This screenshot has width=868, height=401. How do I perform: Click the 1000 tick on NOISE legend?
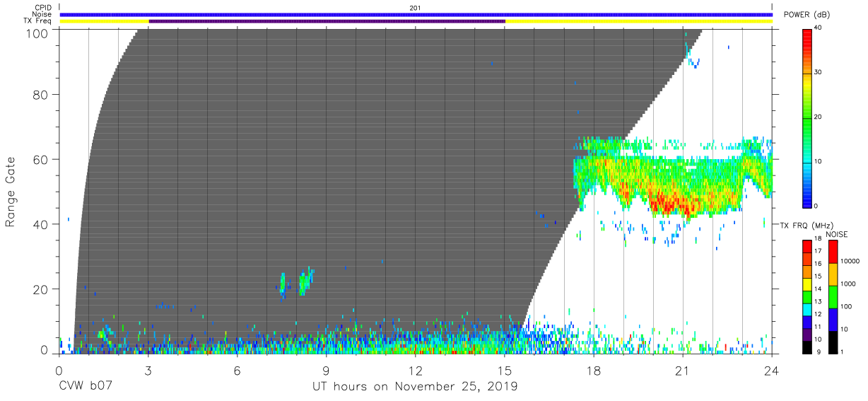click(x=848, y=284)
